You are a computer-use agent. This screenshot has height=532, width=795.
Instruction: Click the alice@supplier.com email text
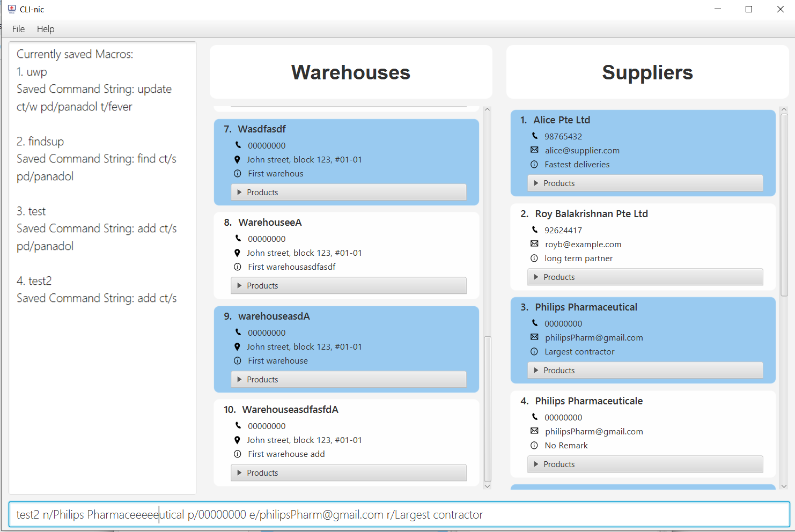coord(582,150)
